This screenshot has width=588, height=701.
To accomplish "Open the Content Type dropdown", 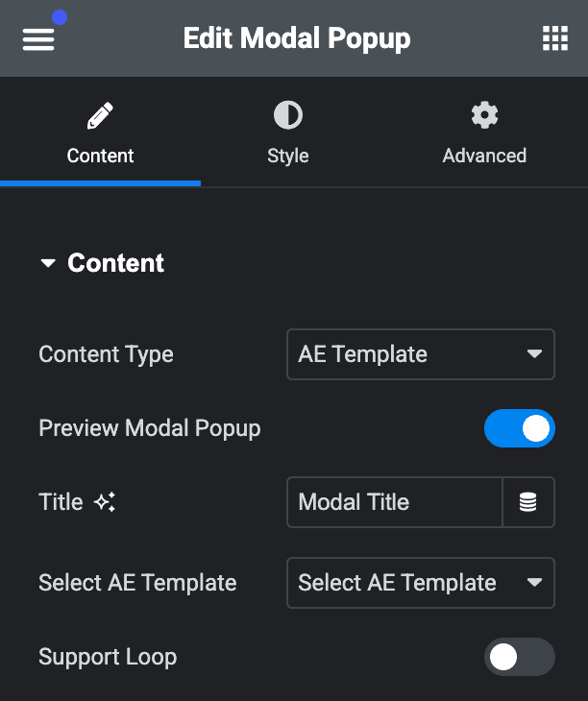I will 420,354.
